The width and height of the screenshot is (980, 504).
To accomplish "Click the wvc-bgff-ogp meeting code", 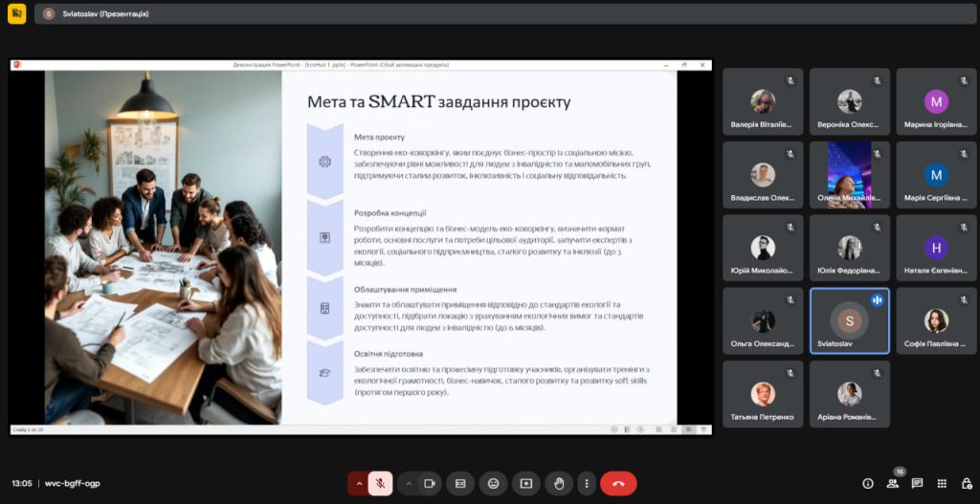I will [x=72, y=484].
